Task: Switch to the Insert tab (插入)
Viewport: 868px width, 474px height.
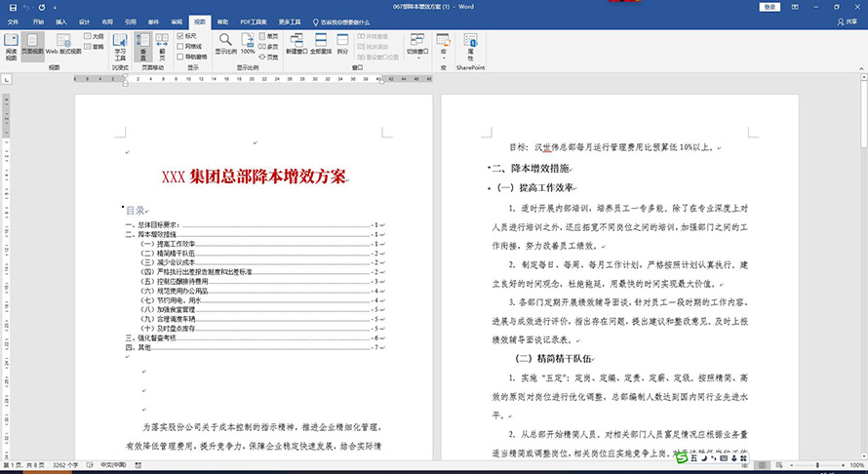Action: click(x=60, y=22)
